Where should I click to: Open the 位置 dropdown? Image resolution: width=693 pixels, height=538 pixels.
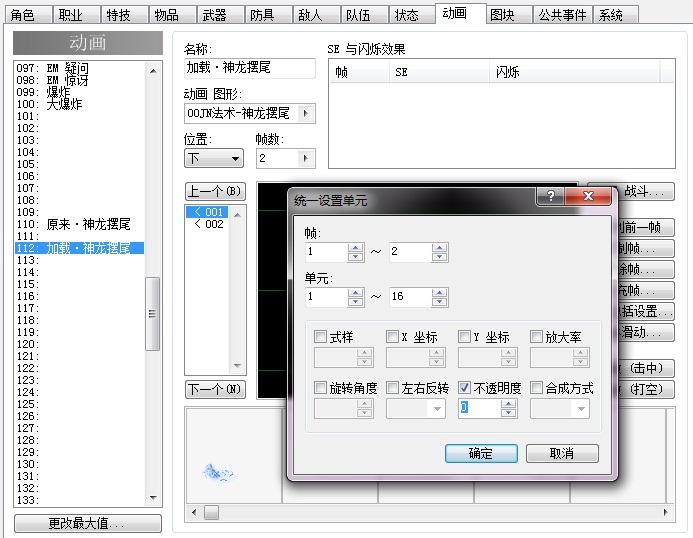coord(214,158)
